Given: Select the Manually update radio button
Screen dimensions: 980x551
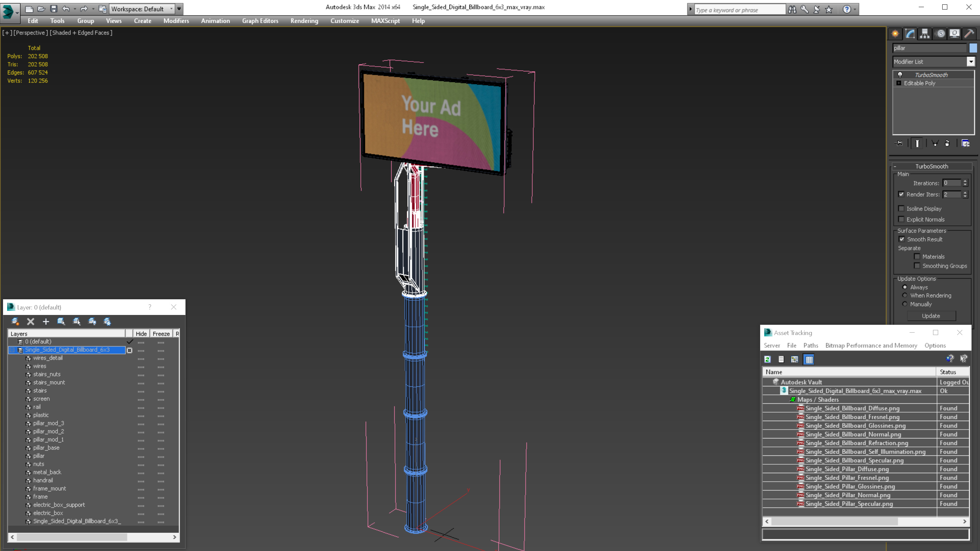Looking at the screenshot, I should pyautogui.click(x=905, y=304).
